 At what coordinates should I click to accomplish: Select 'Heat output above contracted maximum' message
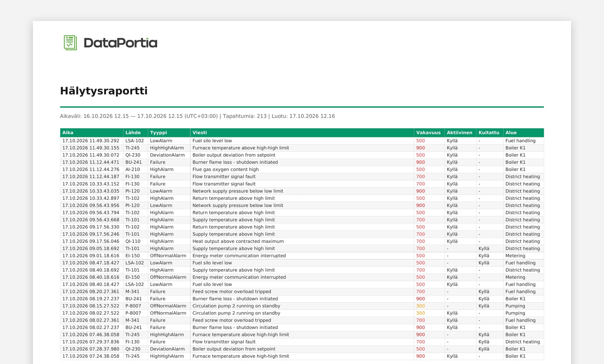pyautogui.click(x=238, y=241)
